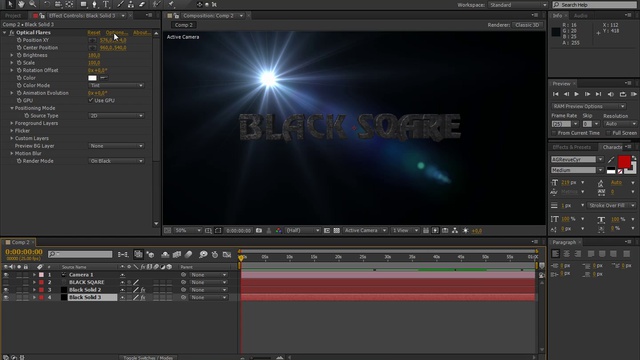
Task: Select the Puppet Pin tool
Action: [x=171, y=4]
